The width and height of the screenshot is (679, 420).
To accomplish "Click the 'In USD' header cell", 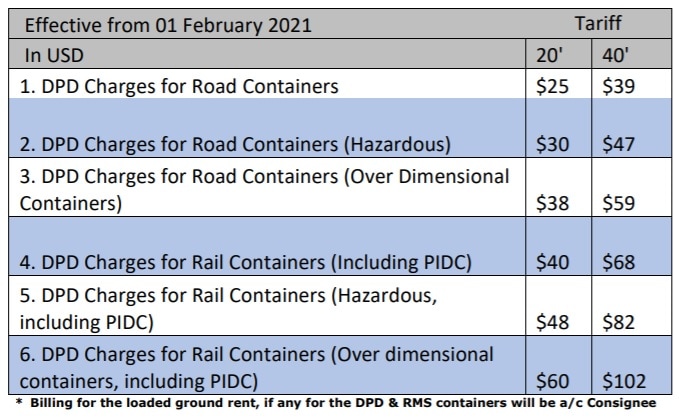I will pyautogui.click(x=53, y=55).
